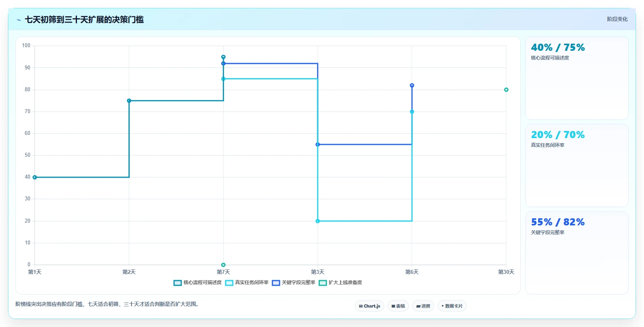Screen dimensions: 644x327
Task: Toggle the 真实任务闭环率 legend swatch
Action: [229, 283]
